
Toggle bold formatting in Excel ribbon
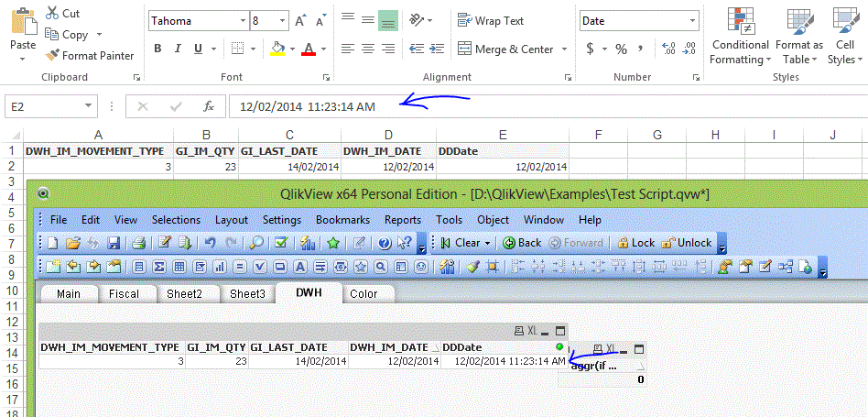[x=157, y=49]
